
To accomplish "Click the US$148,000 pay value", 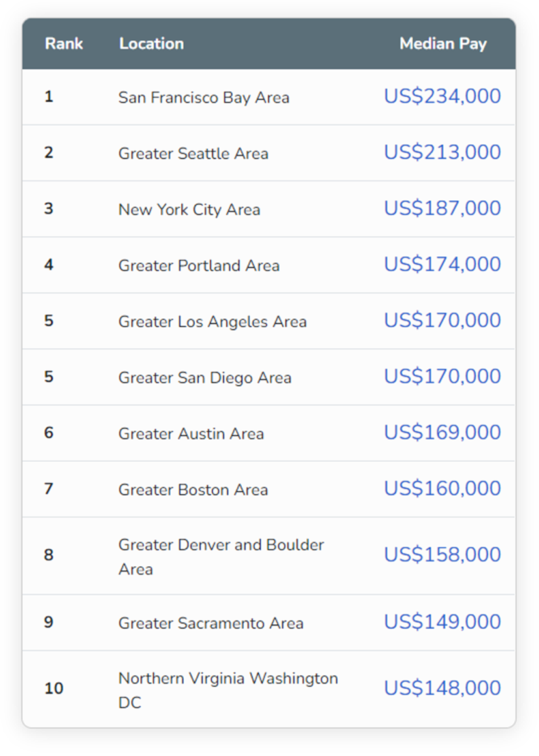I will point(442,689).
